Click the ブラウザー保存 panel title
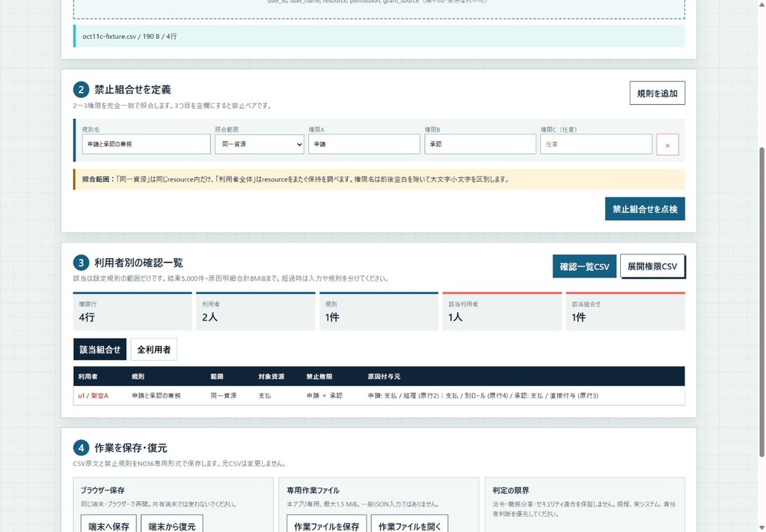766x532 pixels. 102,491
